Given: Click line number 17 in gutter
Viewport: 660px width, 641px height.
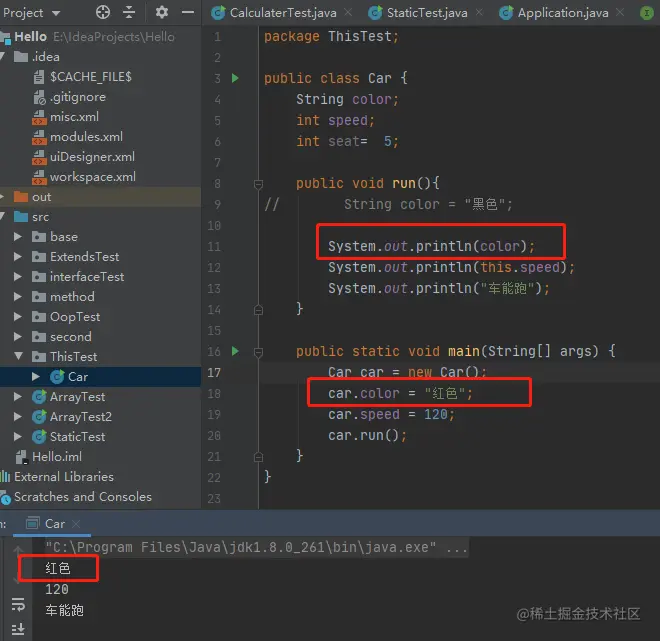Looking at the screenshot, I should click(214, 372).
